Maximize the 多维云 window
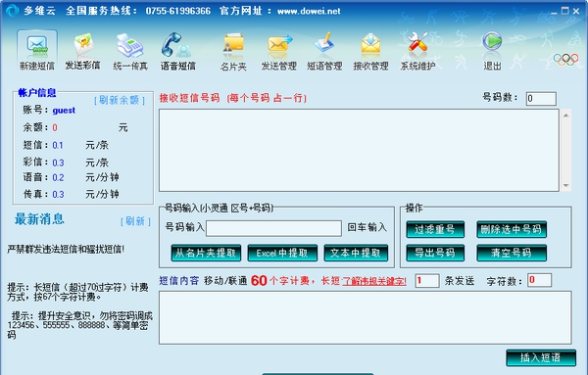Image resolution: width=588 pixels, height=375 pixels. click(564, 11)
